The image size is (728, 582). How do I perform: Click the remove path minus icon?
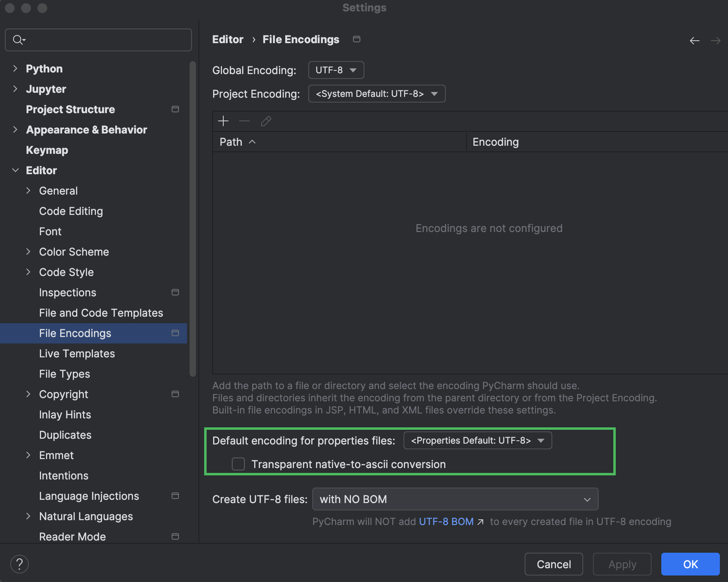244,121
